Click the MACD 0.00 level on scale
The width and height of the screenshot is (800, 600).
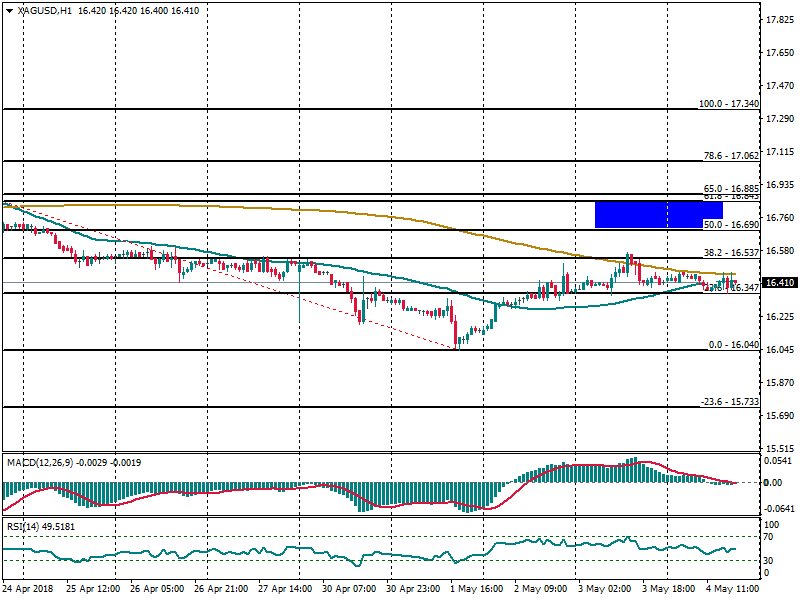(x=776, y=483)
